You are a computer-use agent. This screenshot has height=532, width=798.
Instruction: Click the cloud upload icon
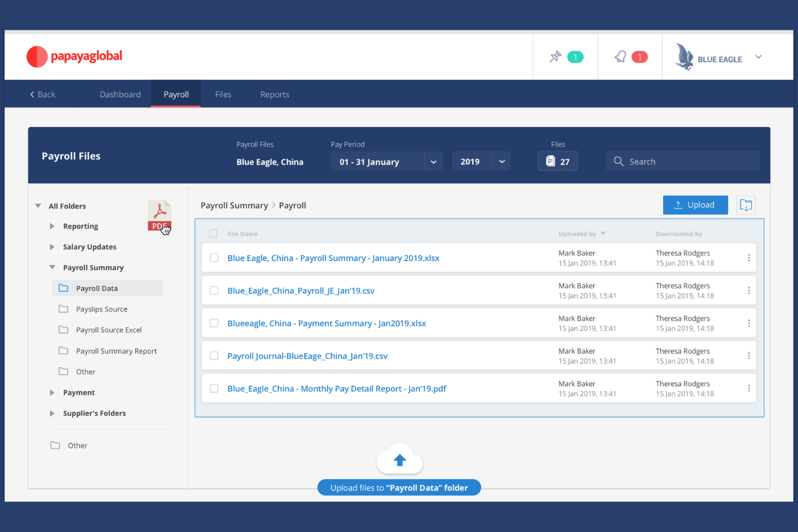coord(399,459)
